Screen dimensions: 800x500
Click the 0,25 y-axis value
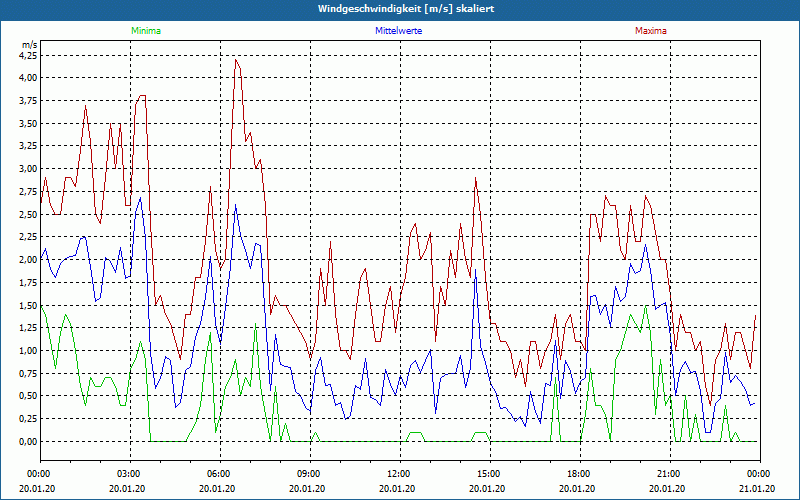click(28, 419)
